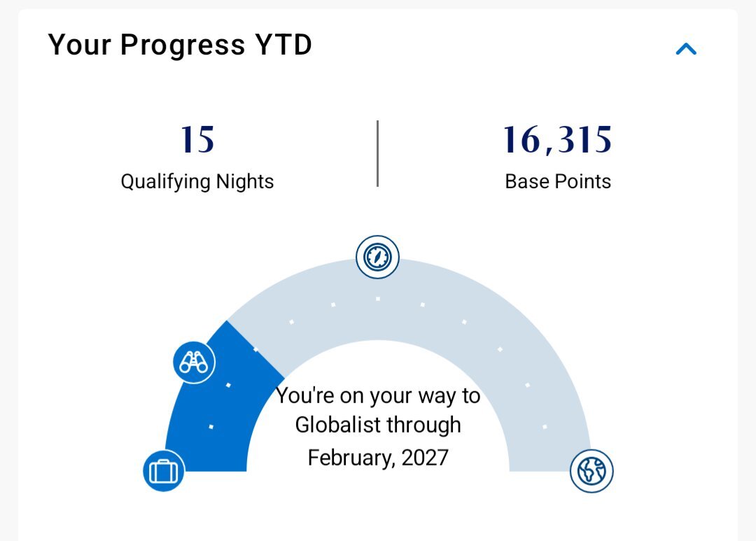Tap the compass Explorist tier icon
The height and width of the screenshot is (541, 756).
[x=377, y=257]
